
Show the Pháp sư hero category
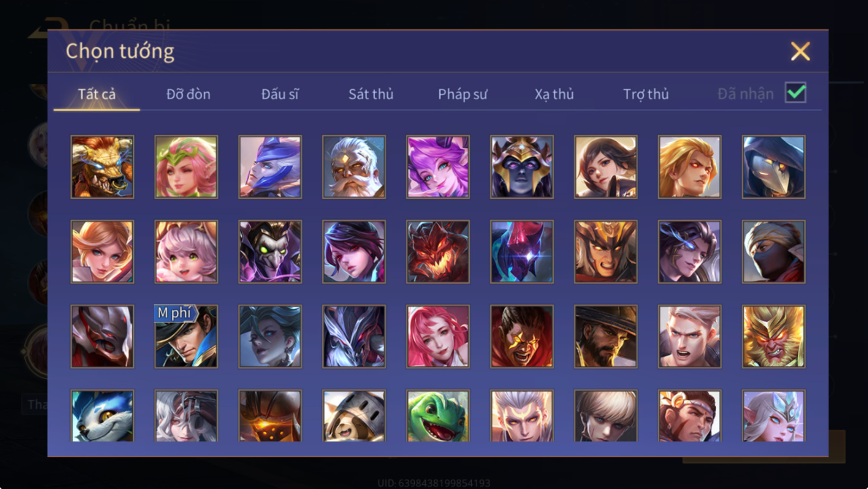pyautogui.click(x=462, y=94)
